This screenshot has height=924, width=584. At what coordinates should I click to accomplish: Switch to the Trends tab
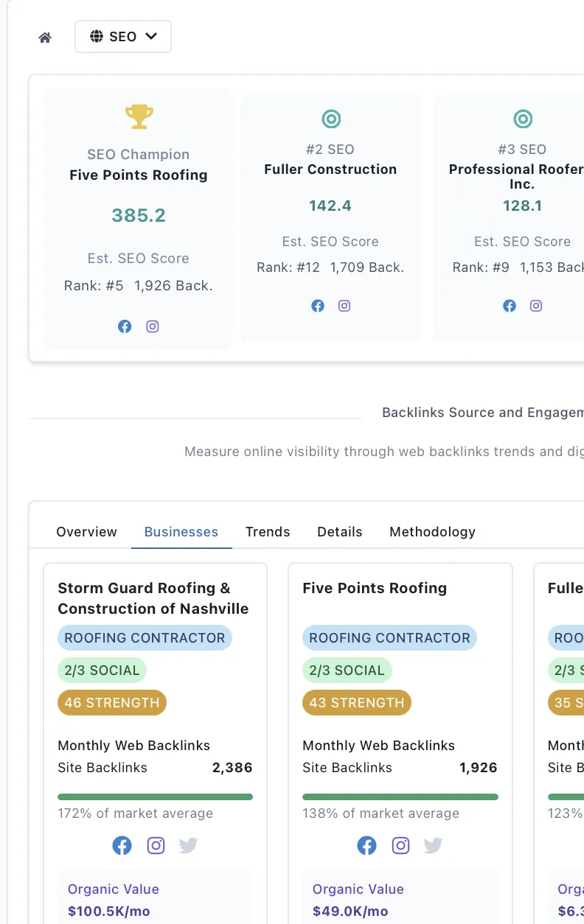(268, 532)
